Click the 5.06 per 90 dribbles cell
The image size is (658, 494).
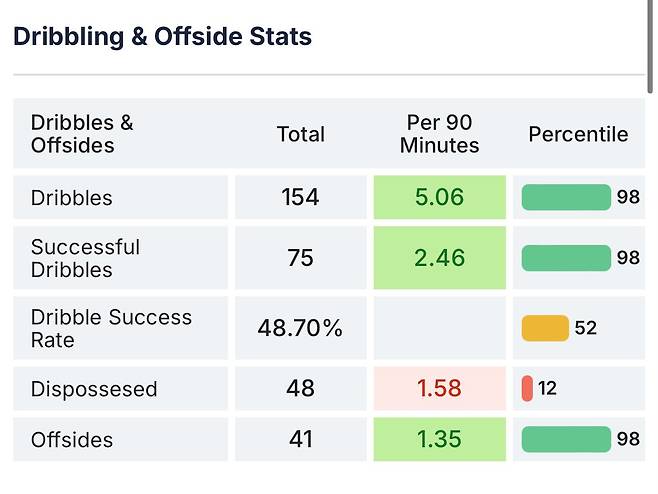439,197
